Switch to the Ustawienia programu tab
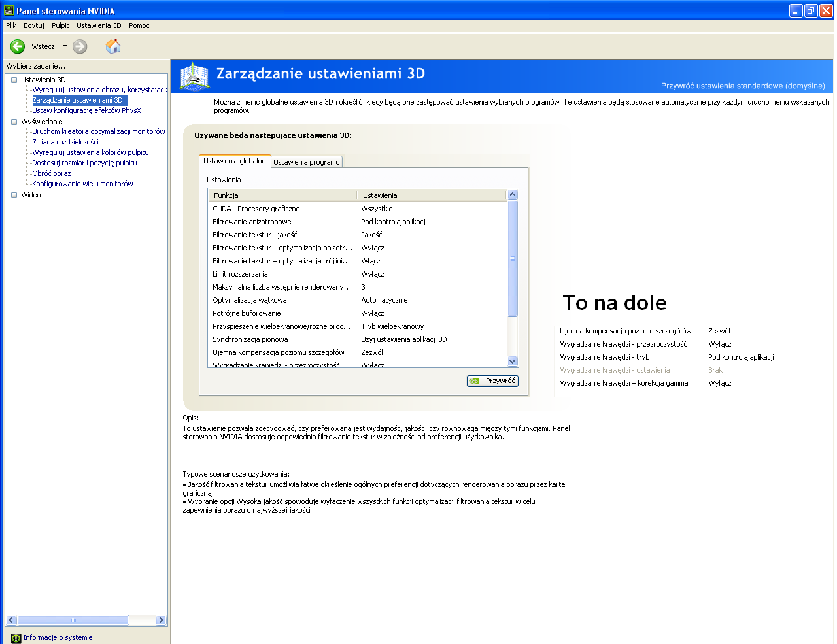Viewport: 837px width, 644px height. point(307,162)
